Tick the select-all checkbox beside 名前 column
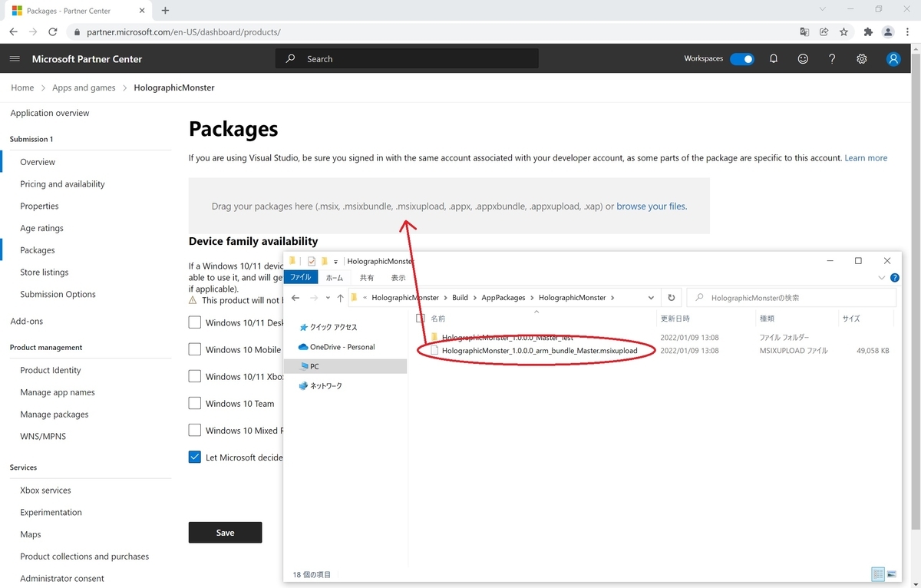This screenshot has width=921, height=588. [420, 319]
